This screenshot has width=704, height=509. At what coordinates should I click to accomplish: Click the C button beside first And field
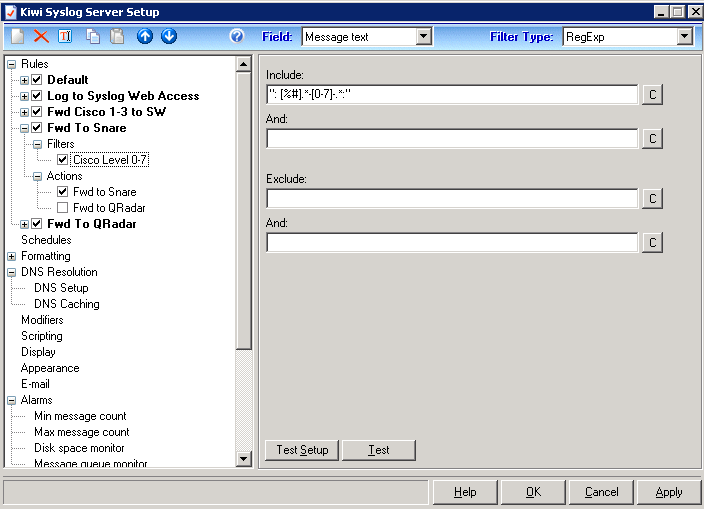652,139
